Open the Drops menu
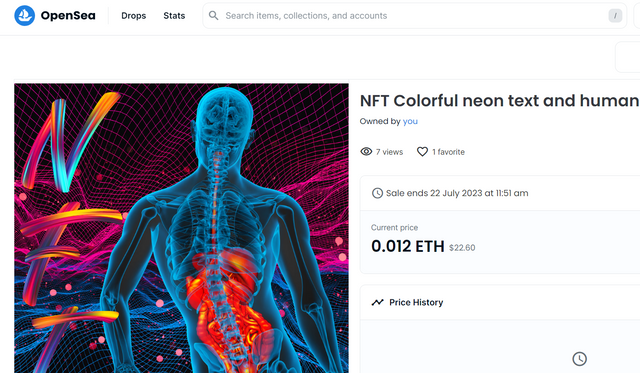 tap(133, 16)
